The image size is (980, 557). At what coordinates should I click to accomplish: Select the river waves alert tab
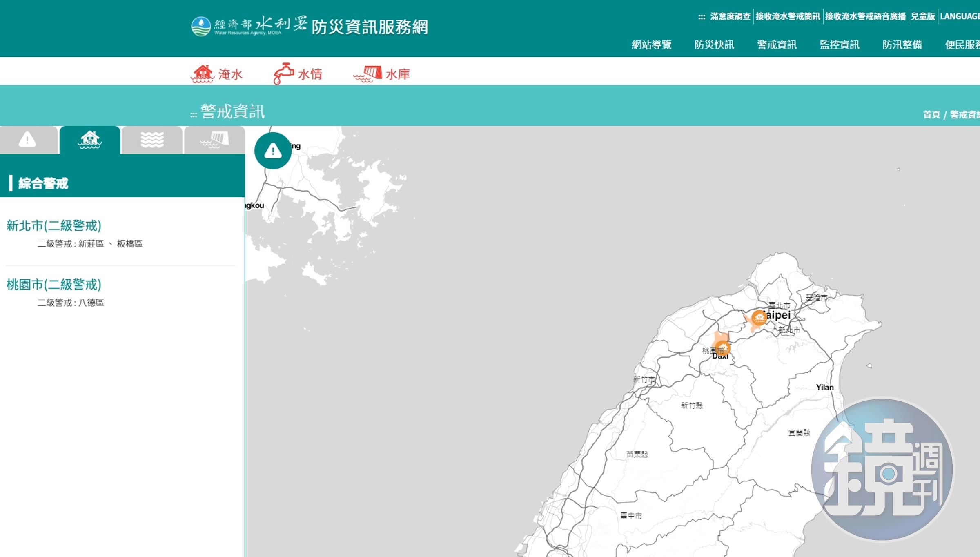pyautogui.click(x=152, y=140)
